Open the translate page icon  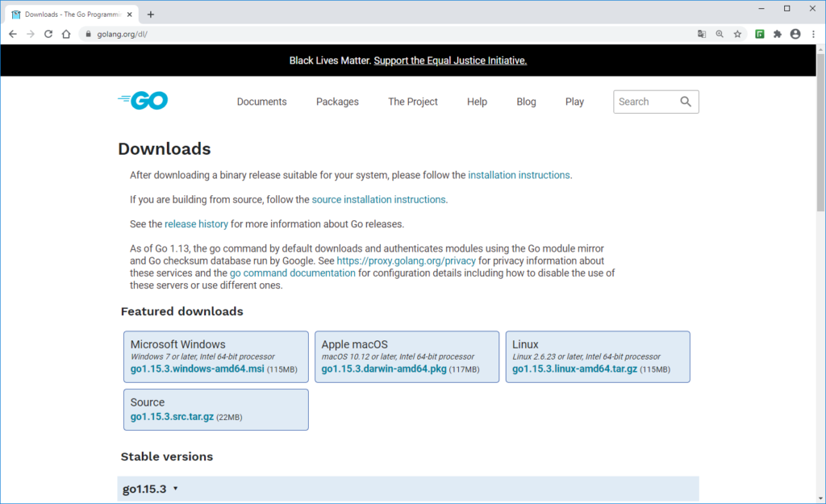[x=702, y=34]
